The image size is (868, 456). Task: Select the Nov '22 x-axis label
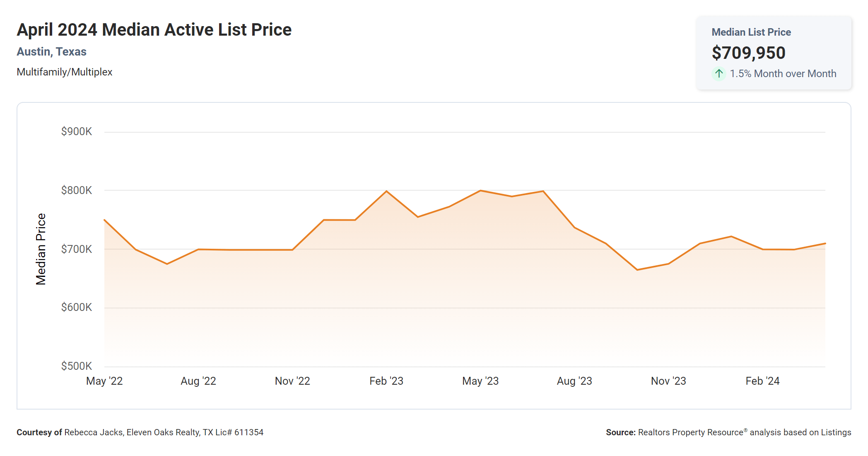pos(292,381)
